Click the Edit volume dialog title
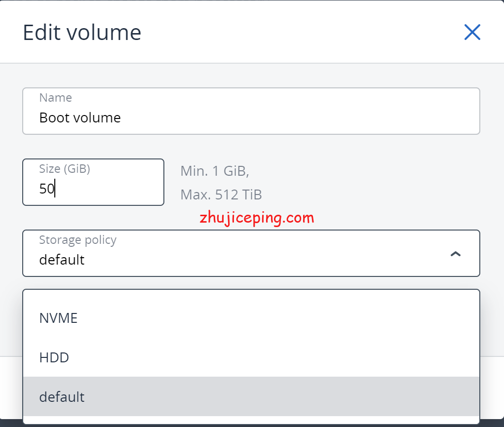504x427 pixels. point(82,33)
